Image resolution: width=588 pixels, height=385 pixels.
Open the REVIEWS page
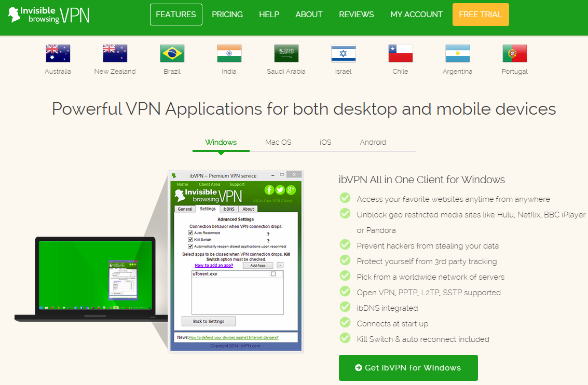pos(357,15)
